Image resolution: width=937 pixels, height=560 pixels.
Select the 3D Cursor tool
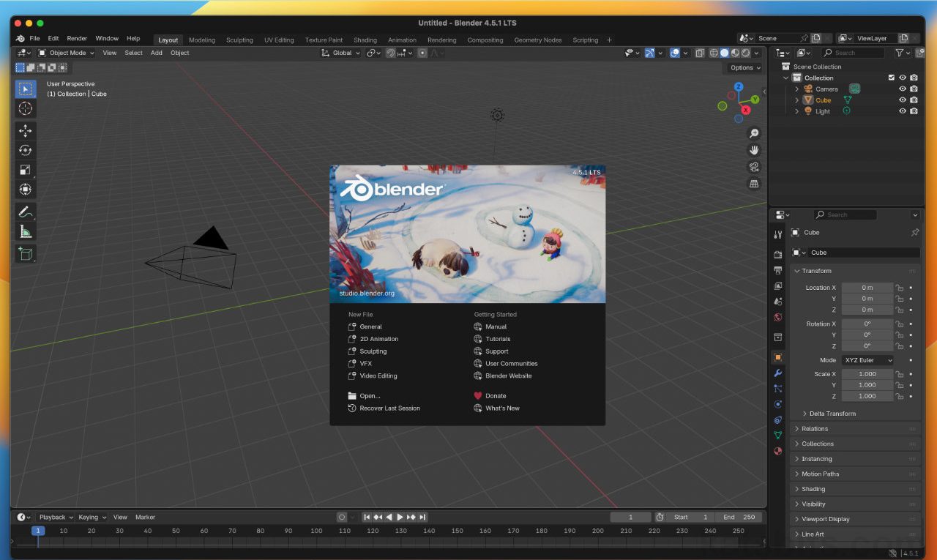(x=26, y=108)
